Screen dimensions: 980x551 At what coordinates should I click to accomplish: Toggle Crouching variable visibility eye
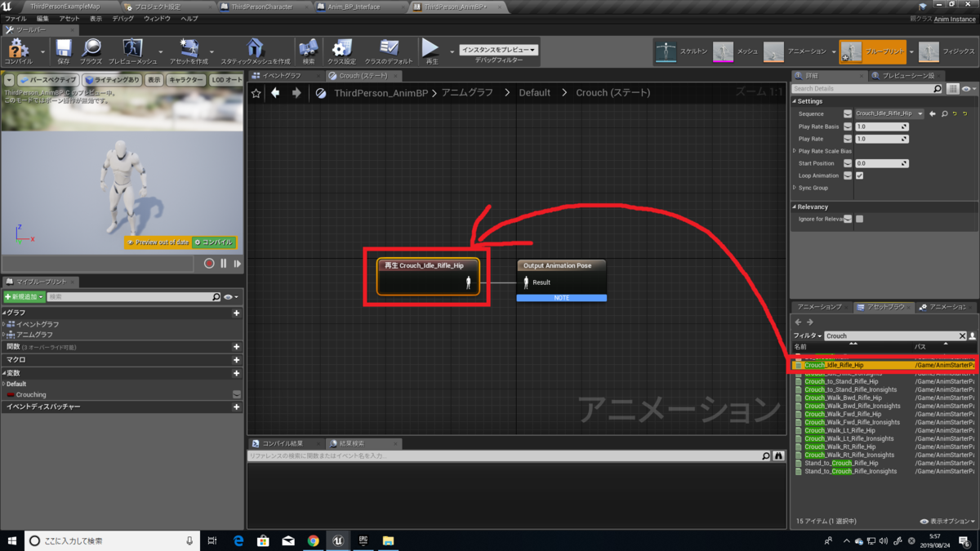coord(237,394)
